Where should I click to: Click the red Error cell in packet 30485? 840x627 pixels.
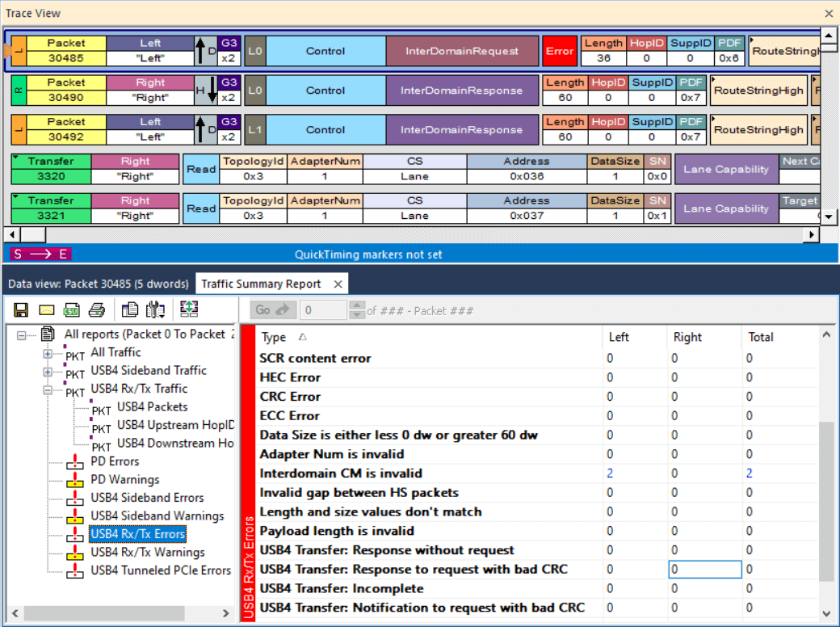pyautogui.click(x=559, y=51)
